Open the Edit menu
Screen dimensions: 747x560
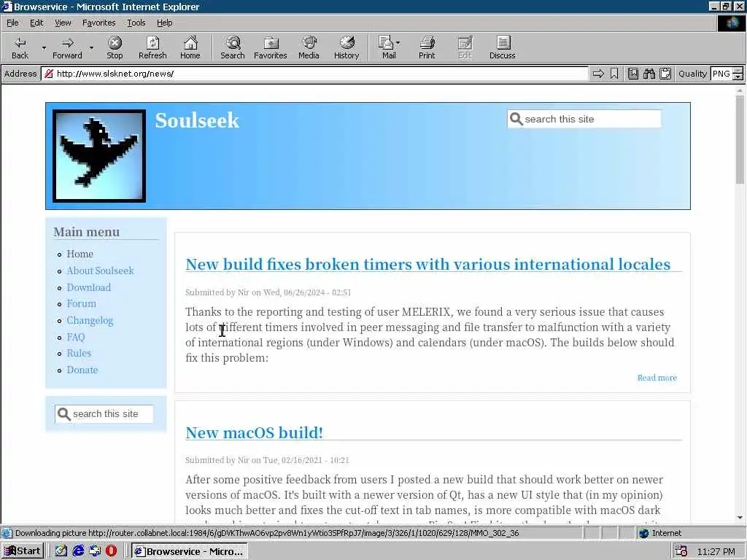coord(36,23)
